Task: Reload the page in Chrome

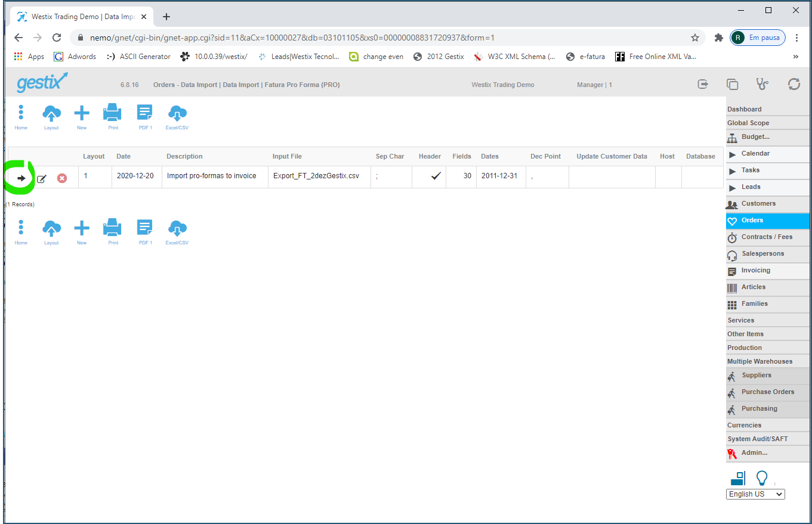Action: (57, 38)
